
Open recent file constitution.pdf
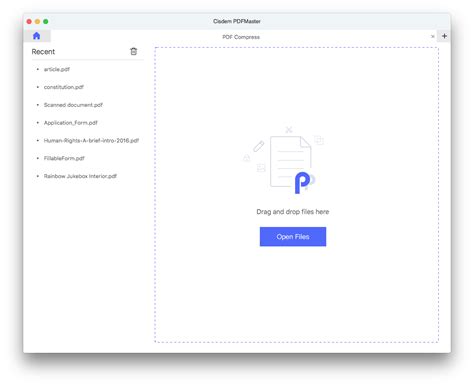[64, 87]
